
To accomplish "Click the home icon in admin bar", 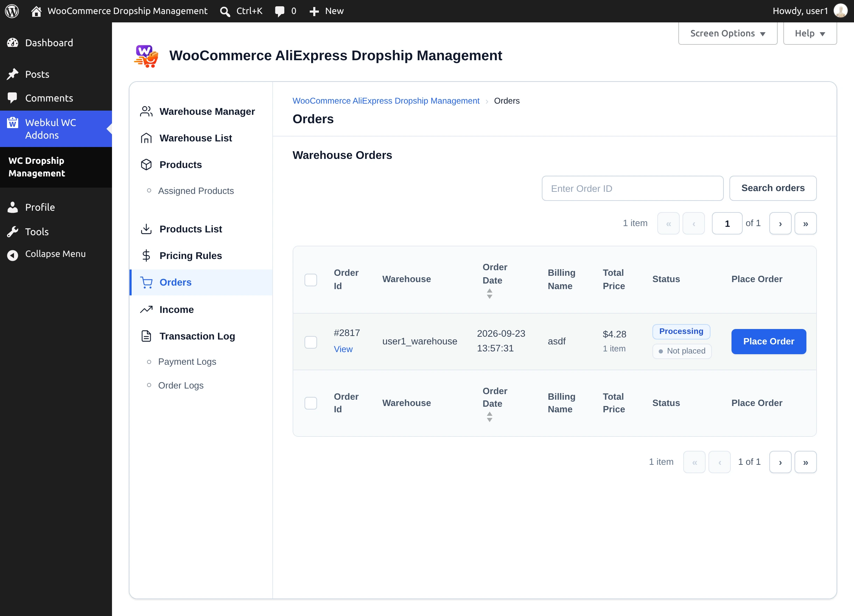I will [36, 11].
